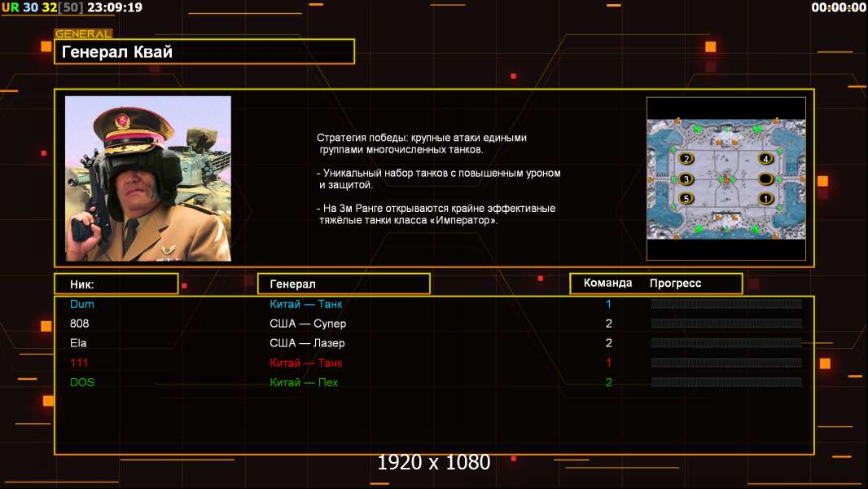Select player "Dum" in the list
Image resolution: width=868 pixels, height=489 pixels.
pos(82,304)
